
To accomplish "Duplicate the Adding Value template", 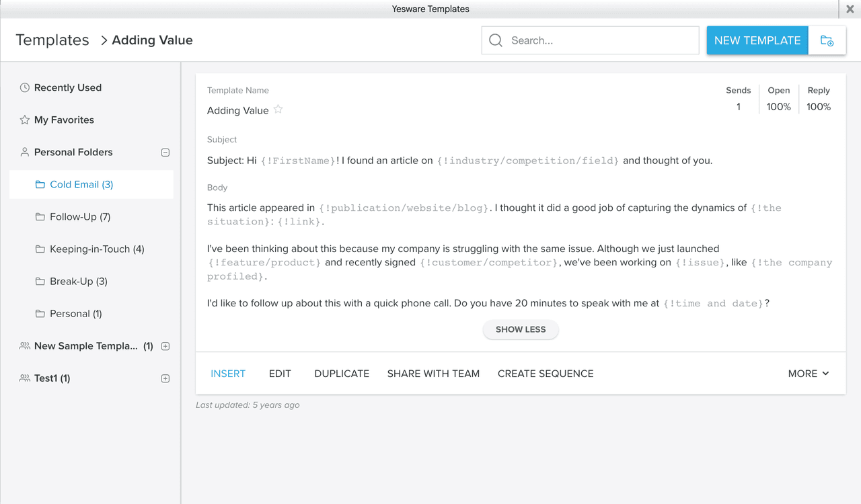I will coord(342,374).
